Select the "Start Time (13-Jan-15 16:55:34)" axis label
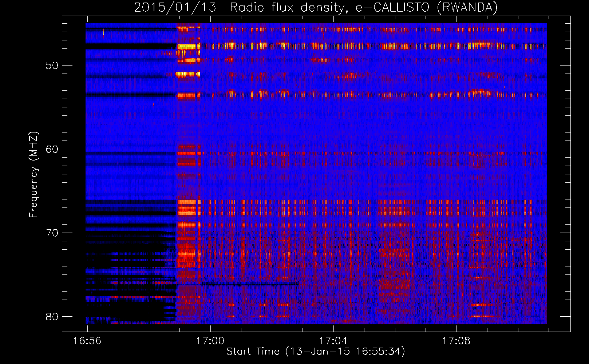The height and width of the screenshot is (364, 589). pos(316,351)
